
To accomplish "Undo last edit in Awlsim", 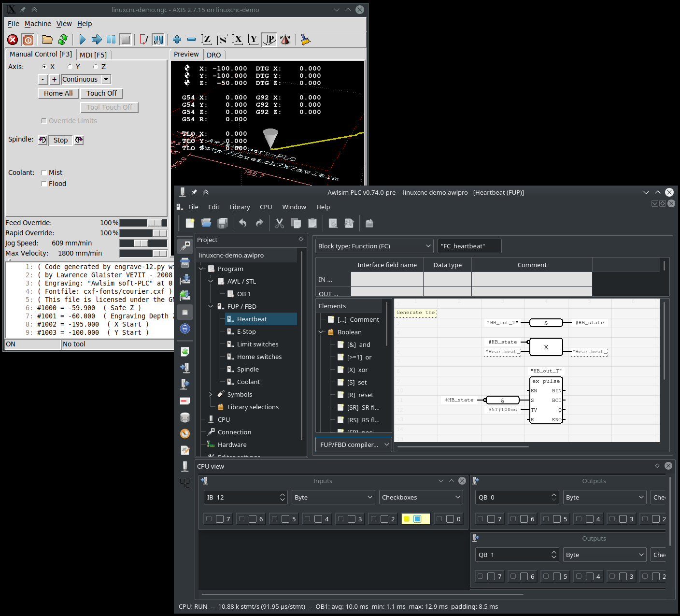I will click(x=243, y=223).
